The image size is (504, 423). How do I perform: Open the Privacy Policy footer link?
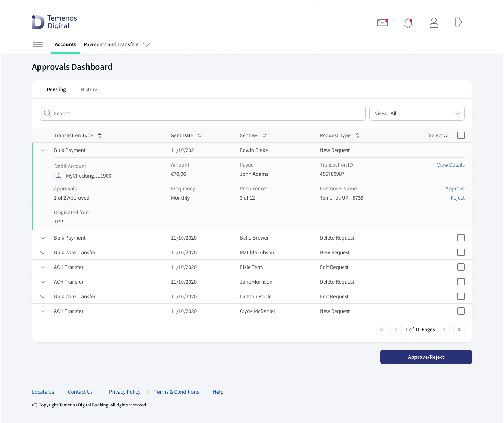click(125, 392)
